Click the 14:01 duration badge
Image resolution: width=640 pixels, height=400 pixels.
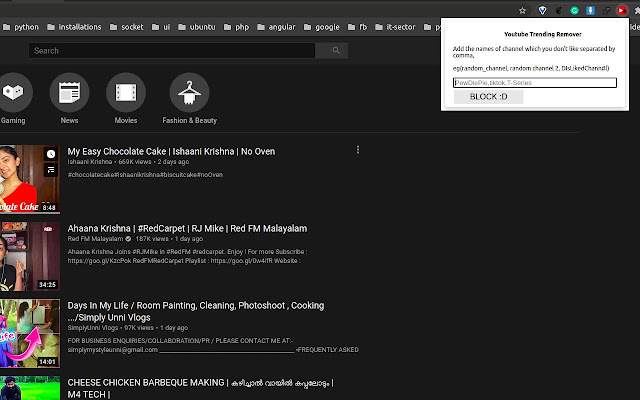47,362
